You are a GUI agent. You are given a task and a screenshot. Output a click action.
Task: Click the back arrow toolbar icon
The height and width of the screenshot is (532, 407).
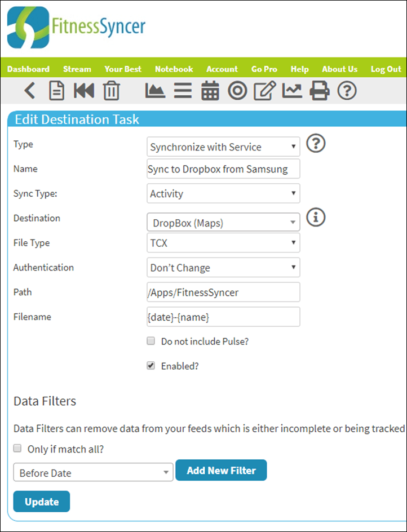point(30,91)
